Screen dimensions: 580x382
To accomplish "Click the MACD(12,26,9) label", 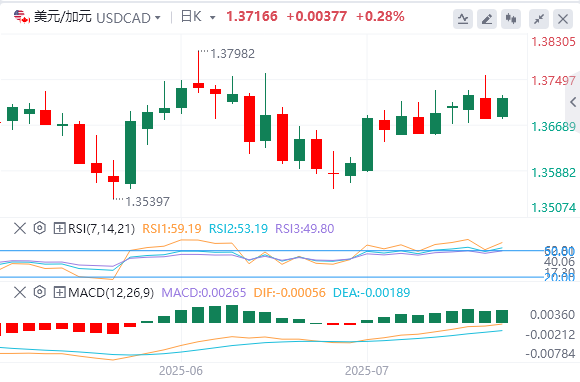I will coord(111,293).
